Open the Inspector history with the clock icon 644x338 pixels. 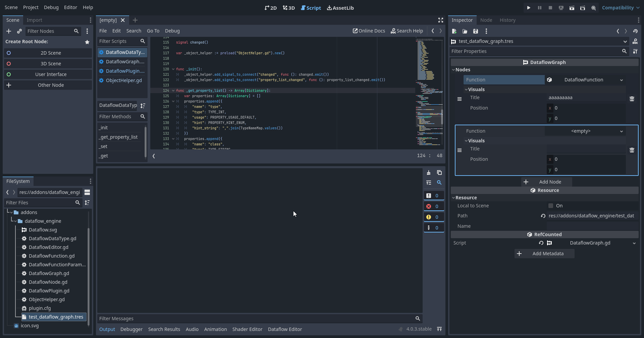pos(636,31)
